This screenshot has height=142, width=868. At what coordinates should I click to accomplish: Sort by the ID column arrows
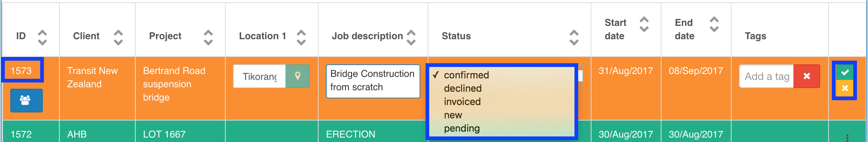pyautogui.click(x=42, y=37)
